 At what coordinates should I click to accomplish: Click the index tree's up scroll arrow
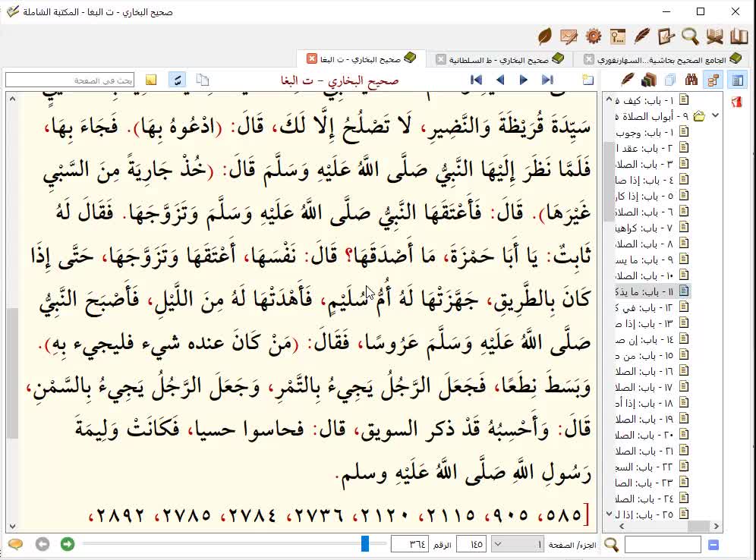(x=609, y=99)
